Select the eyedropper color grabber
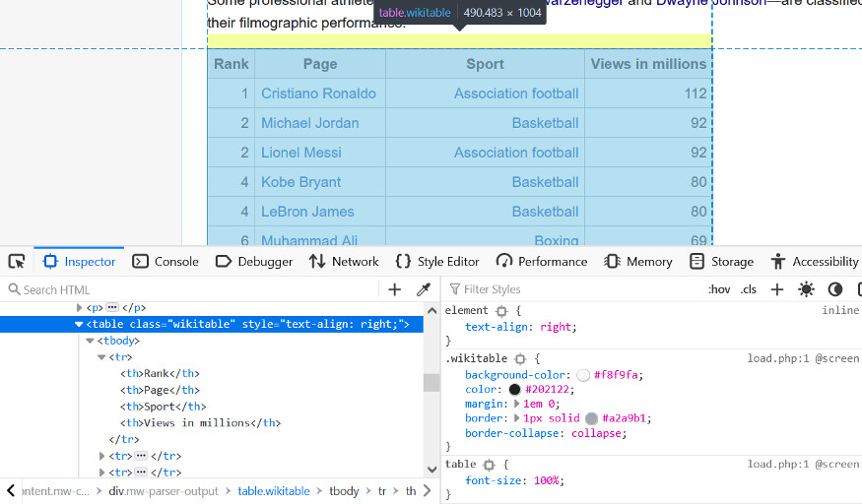 pos(424,289)
